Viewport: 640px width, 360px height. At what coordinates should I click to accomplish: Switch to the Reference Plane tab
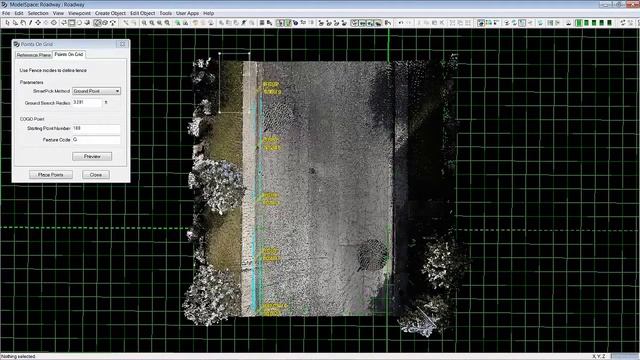pos(34,55)
